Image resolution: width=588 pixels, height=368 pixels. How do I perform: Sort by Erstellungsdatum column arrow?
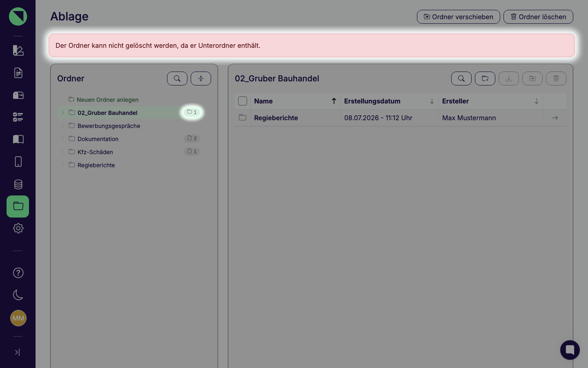tap(432, 101)
